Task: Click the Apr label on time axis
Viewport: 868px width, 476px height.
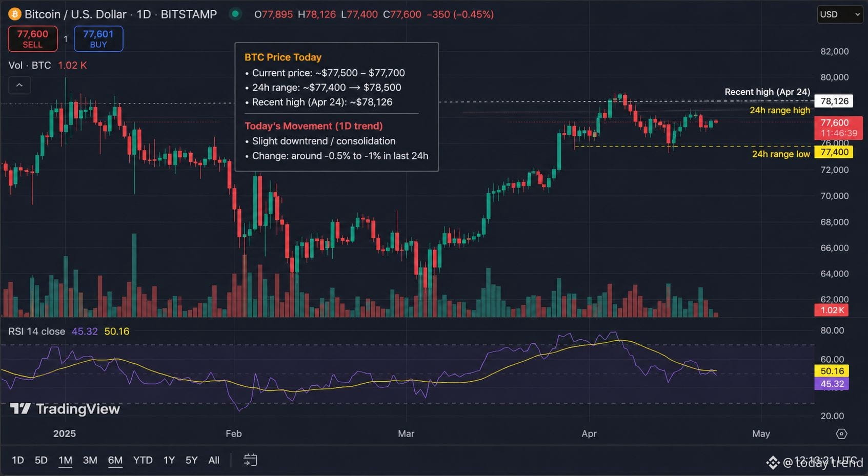Action: coord(589,433)
